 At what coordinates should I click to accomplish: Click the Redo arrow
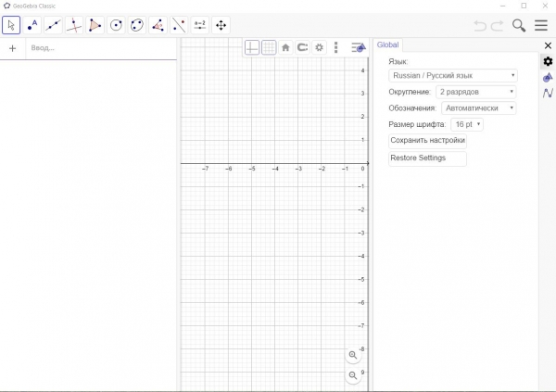497,26
